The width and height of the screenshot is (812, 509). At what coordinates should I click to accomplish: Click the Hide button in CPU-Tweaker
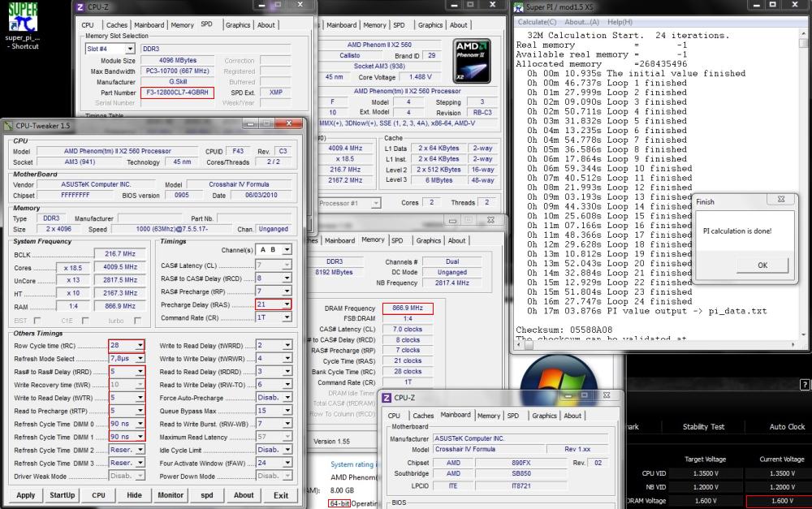point(134,495)
